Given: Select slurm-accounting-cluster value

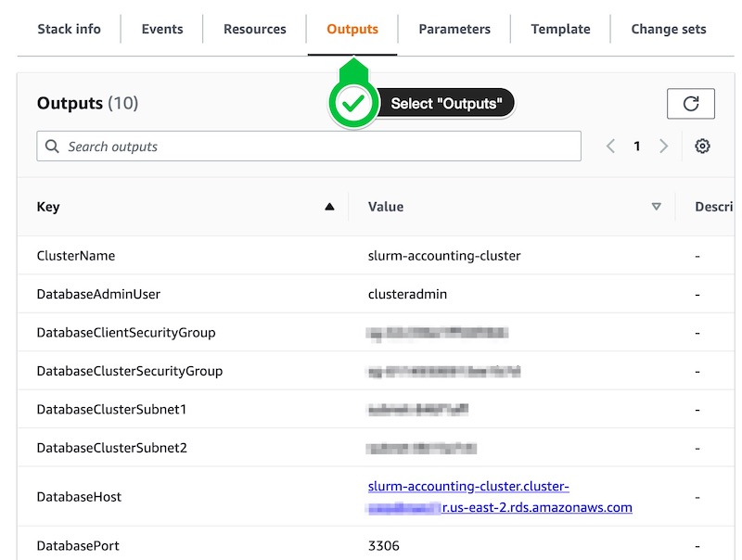Looking at the screenshot, I should tap(444, 255).
